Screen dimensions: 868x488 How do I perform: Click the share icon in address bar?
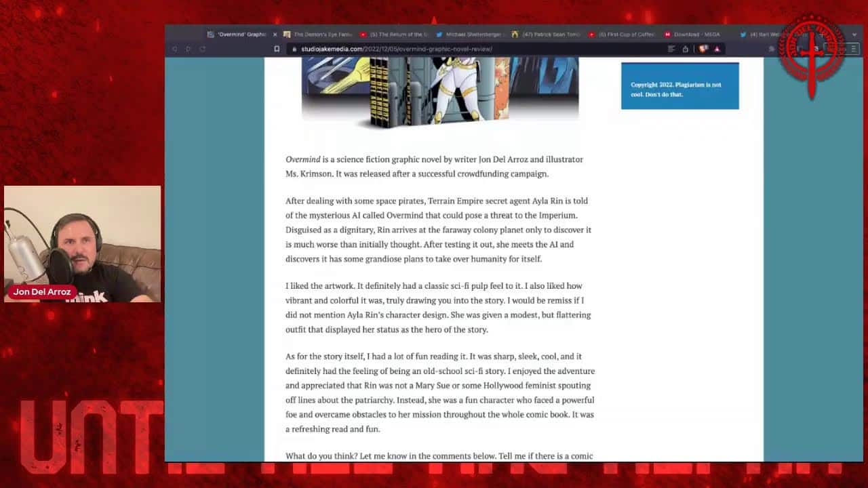point(686,49)
